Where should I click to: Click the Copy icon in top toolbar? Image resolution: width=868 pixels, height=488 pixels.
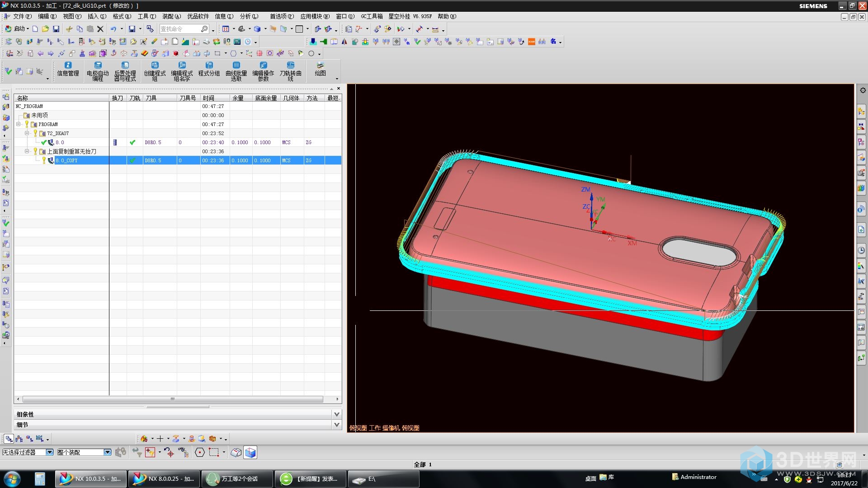click(80, 29)
